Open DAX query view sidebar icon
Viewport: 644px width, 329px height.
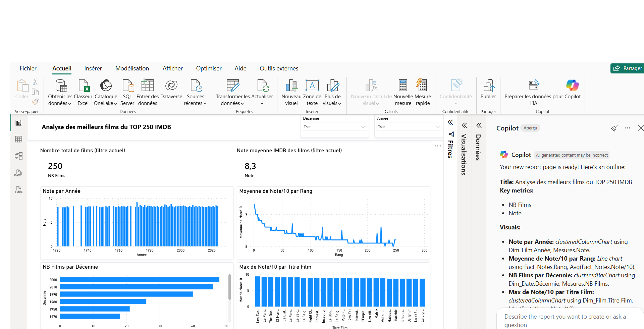pyautogui.click(x=18, y=173)
